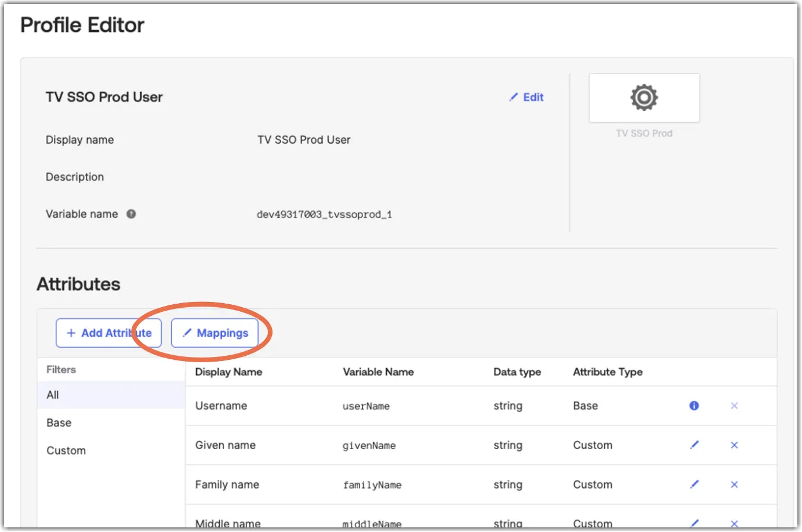Screen dimensions: 802x532
Task: Click the Display Name column header
Action: (228, 372)
